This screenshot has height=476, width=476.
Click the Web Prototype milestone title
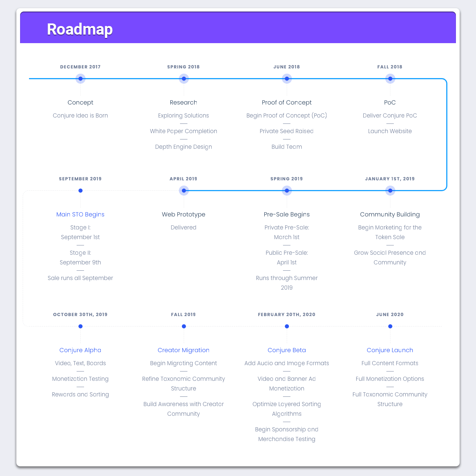[184, 214]
